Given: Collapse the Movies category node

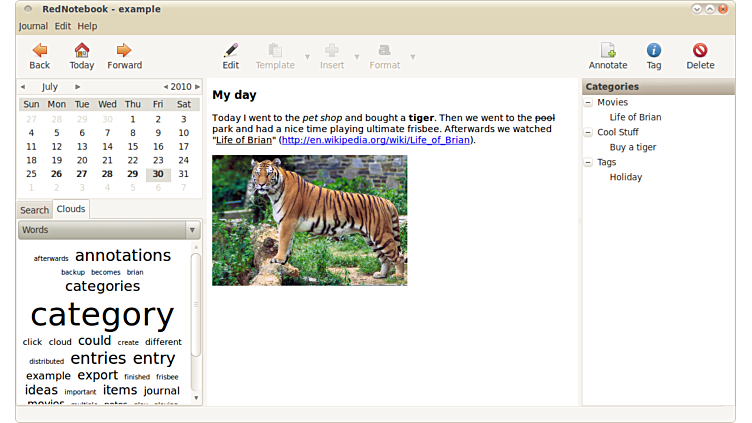Looking at the screenshot, I should 588,102.
